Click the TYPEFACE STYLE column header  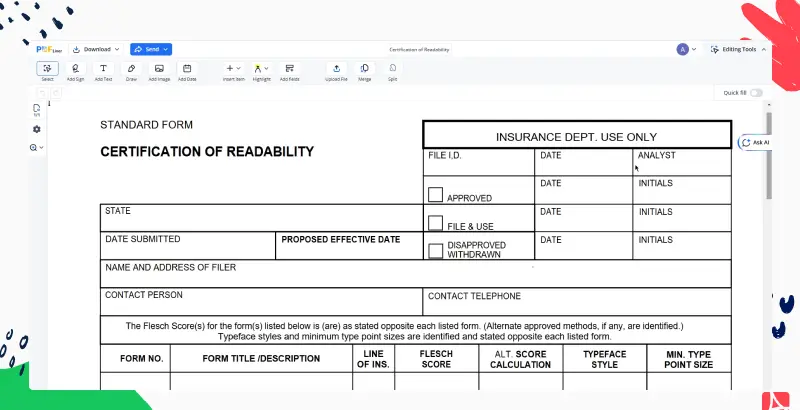(x=605, y=359)
